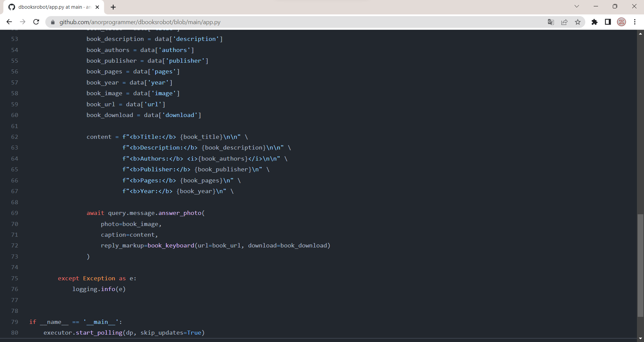
Task: Click photo=book_image argument
Action: click(x=131, y=224)
